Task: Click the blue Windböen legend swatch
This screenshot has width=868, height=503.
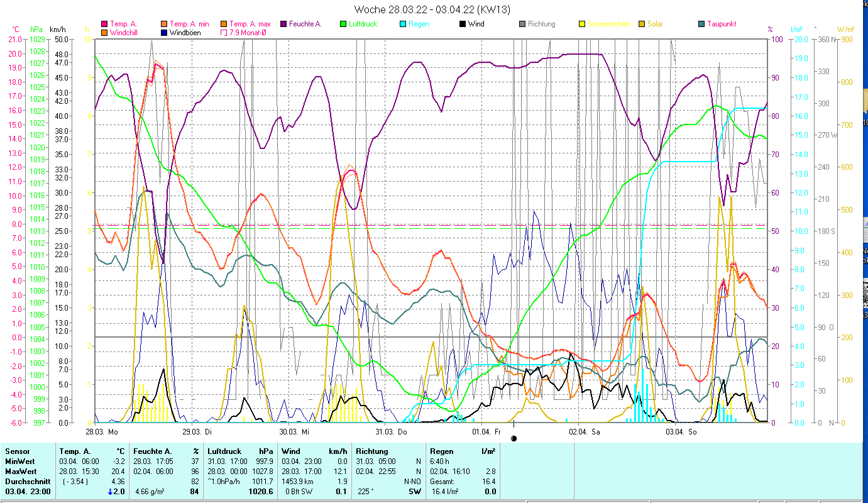Action: tap(163, 32)
